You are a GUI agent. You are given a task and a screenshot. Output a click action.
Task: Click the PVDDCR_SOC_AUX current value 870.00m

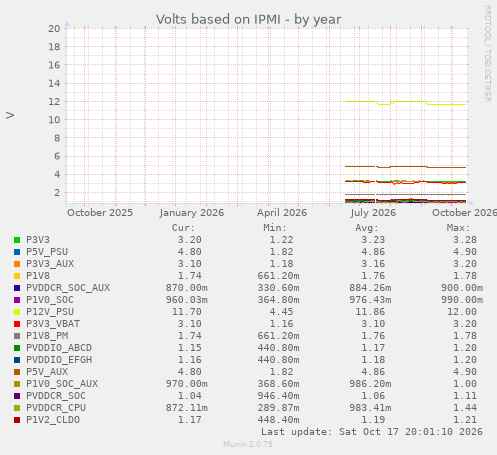187,288
